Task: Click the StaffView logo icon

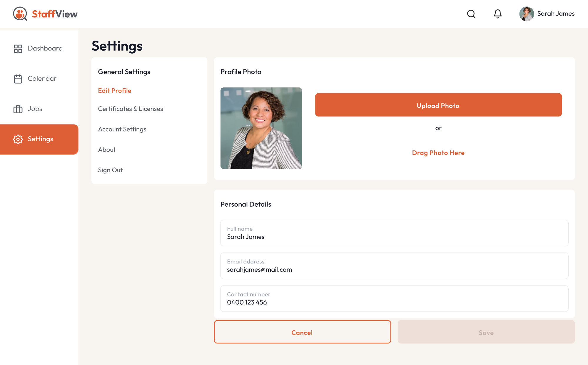Action: tap(20, 14)
